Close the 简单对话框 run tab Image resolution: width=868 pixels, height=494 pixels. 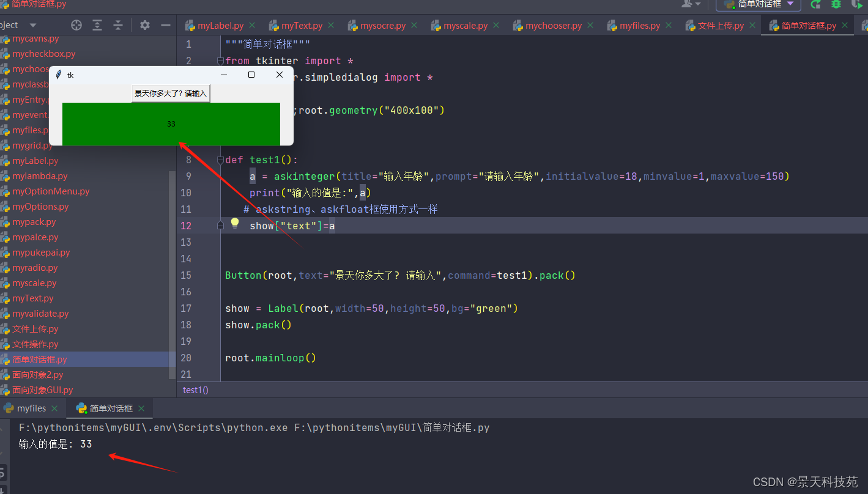pos(141,408)
